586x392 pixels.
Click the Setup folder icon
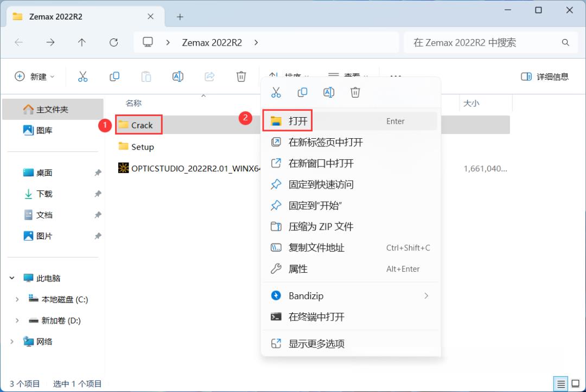click(123, 146)
